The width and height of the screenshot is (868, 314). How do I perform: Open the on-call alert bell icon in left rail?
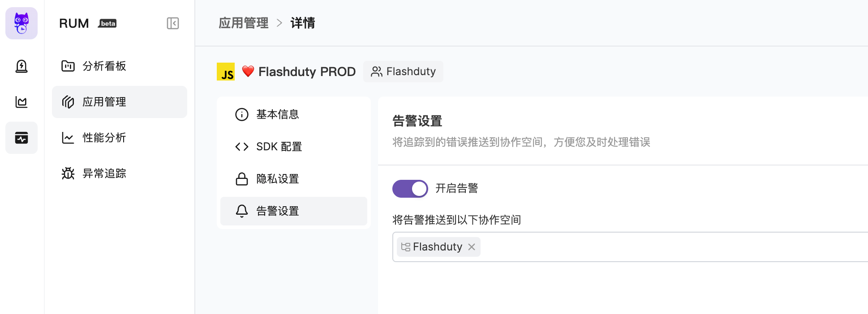point(21,66)
